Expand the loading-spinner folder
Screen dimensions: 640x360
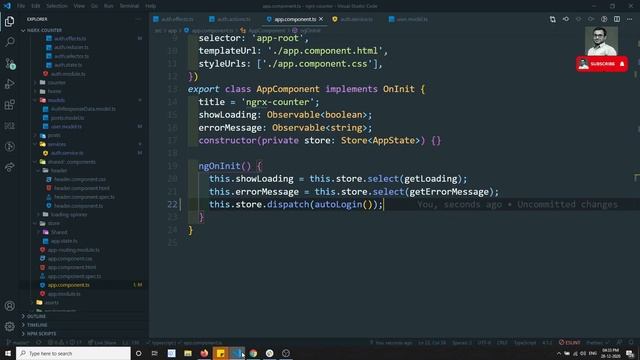click(x=69, y=215)
